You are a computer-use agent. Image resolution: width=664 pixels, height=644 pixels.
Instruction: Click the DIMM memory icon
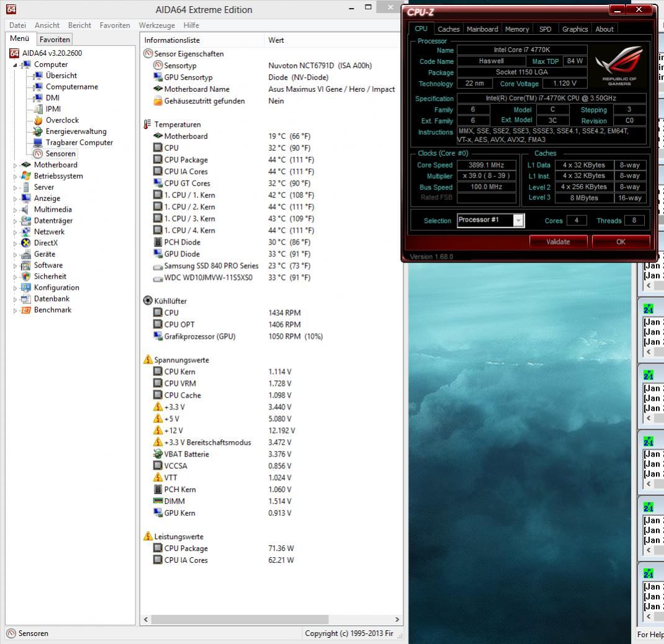[x=158, y=501]
